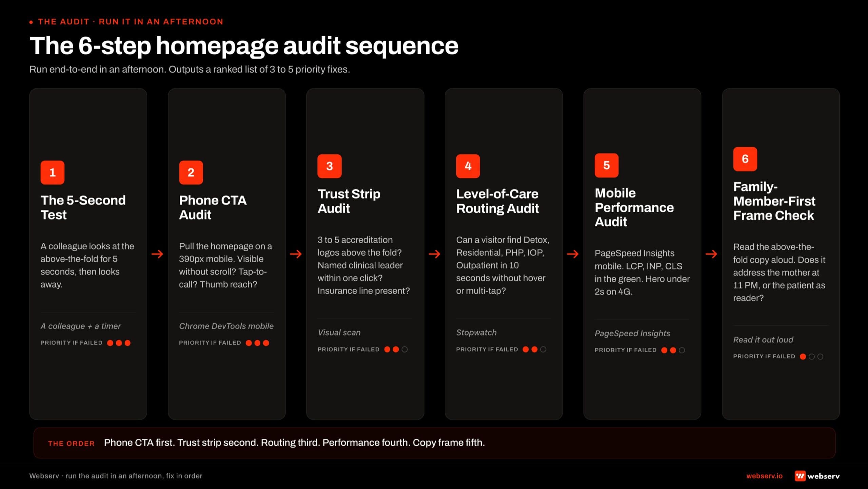This screenshot has width=868, height=489.
Task: Select the card title "Phone CTA Audit"
Action: pos(213,207)
